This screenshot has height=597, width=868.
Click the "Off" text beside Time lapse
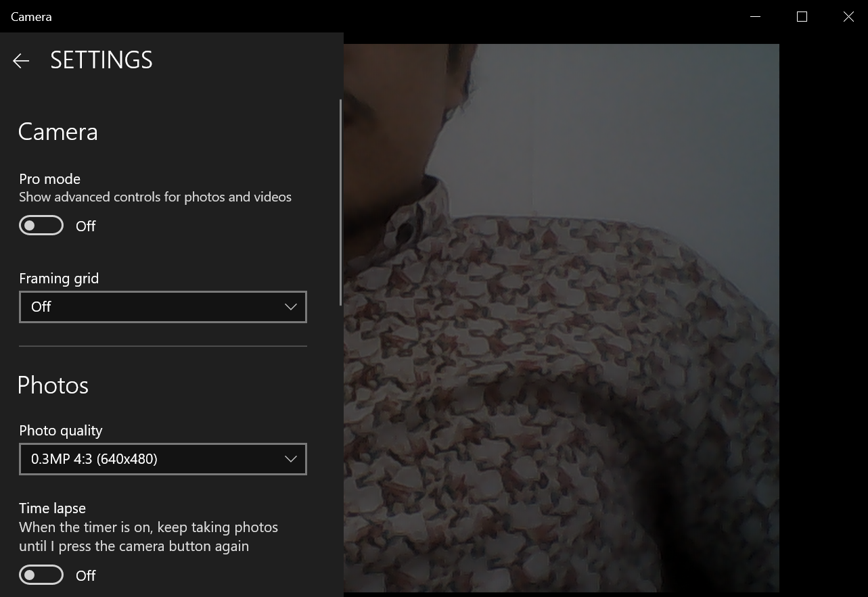85,575
